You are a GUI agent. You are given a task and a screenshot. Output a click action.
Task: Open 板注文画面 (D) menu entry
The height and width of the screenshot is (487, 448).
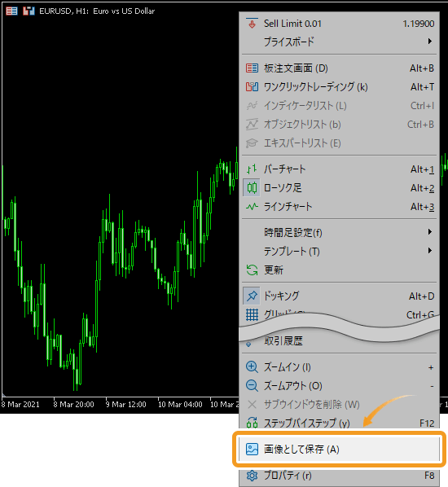pos(339,68)
